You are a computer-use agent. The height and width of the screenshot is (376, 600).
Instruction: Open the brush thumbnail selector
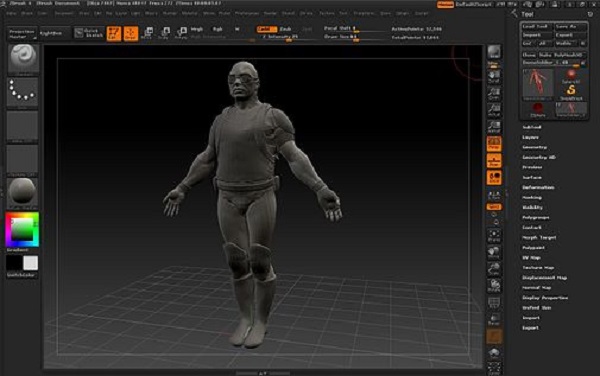(x=23, y=59)
